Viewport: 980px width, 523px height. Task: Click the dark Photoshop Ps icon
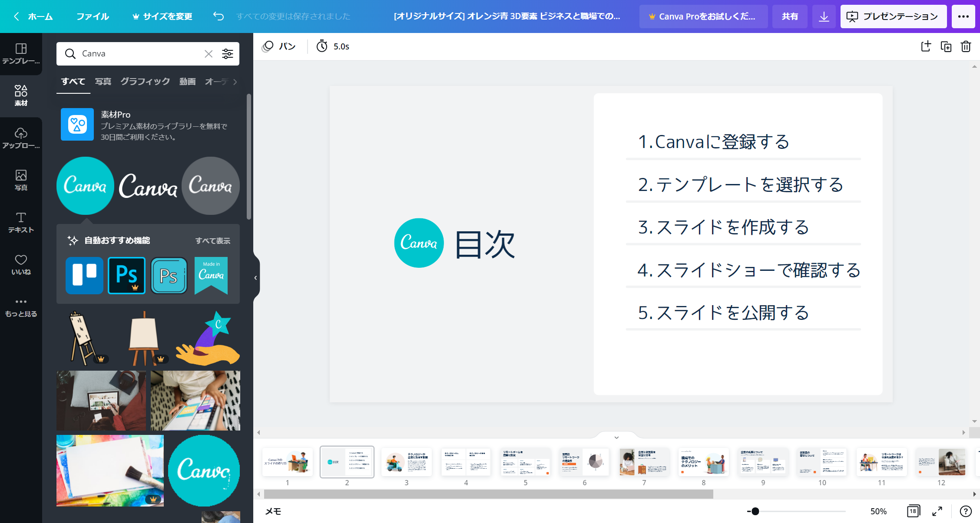(x=126, y=276)
